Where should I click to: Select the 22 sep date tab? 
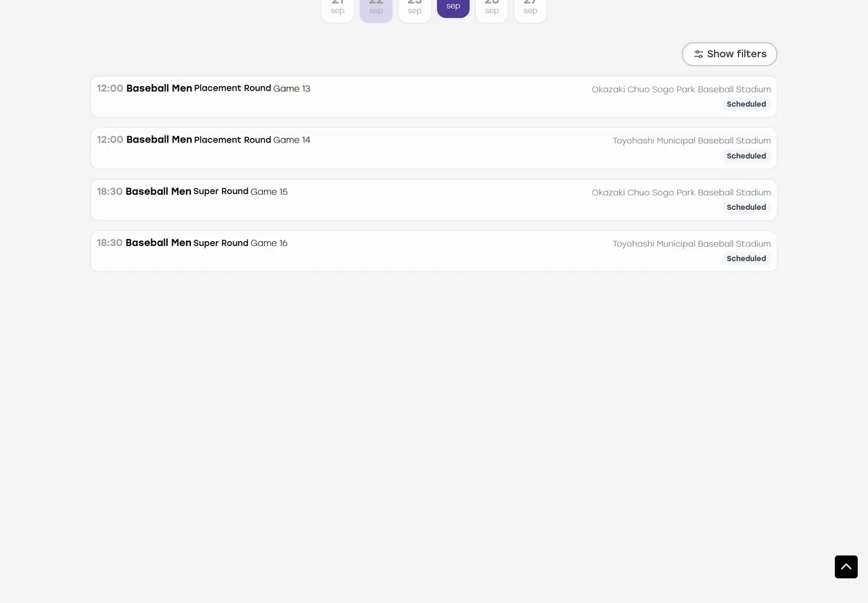click(376, 9)
